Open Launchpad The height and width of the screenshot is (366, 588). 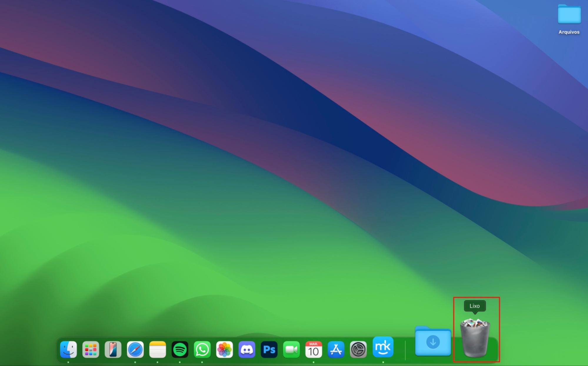tap(91, 350)
